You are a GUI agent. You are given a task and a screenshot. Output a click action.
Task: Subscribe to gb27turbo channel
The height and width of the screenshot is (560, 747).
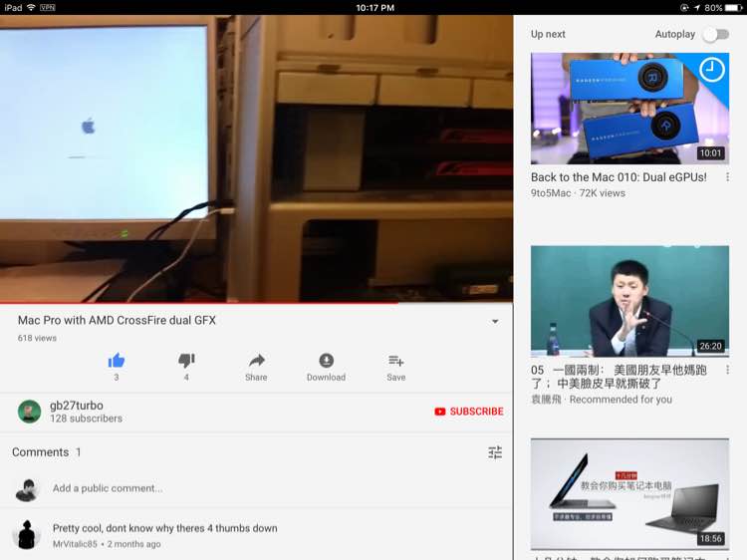click(x=469, y=412)
